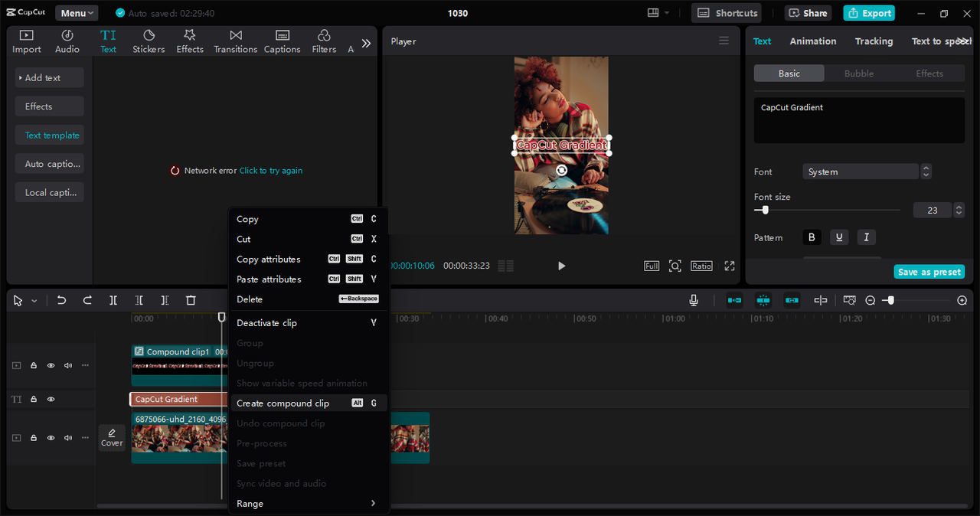Open Compound clip1 track more options
Screen dimensions: 980x516
point(85,365)
